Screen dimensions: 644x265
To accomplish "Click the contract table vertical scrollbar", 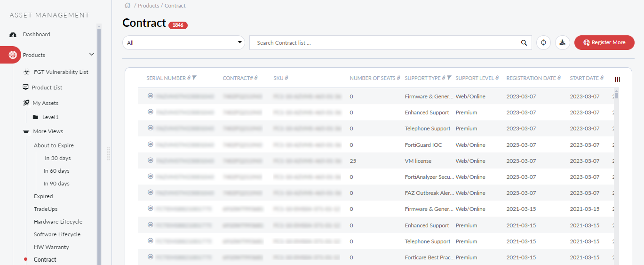I will click(x=616, y=96).
